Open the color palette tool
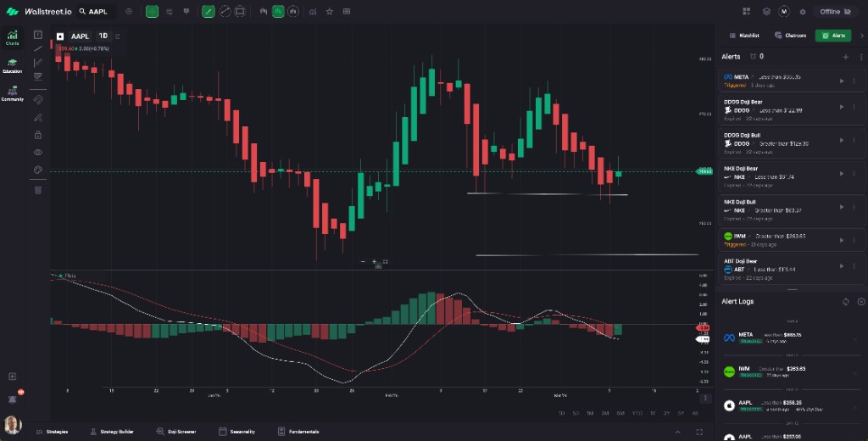868x441 pixels. [37, 170]
